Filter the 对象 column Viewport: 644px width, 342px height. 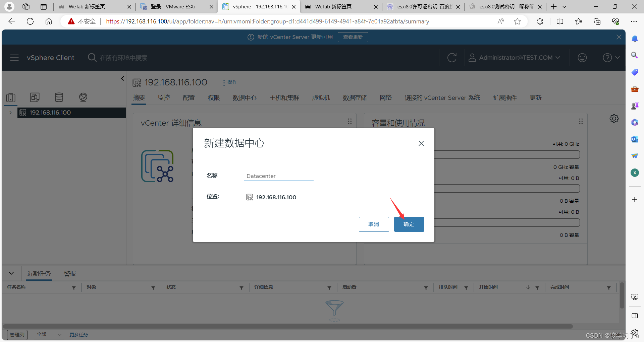[153, 288]
